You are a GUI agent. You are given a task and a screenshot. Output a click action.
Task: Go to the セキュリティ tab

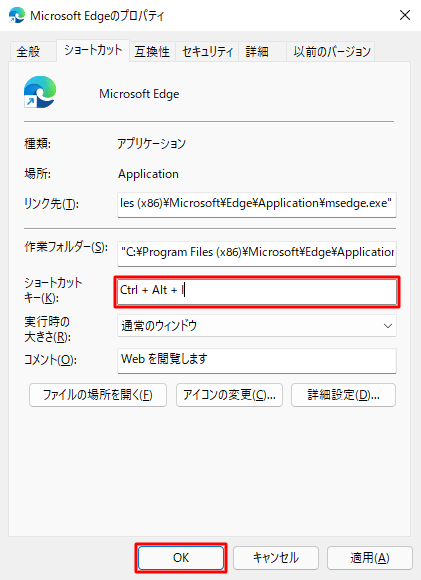(207, 51)
